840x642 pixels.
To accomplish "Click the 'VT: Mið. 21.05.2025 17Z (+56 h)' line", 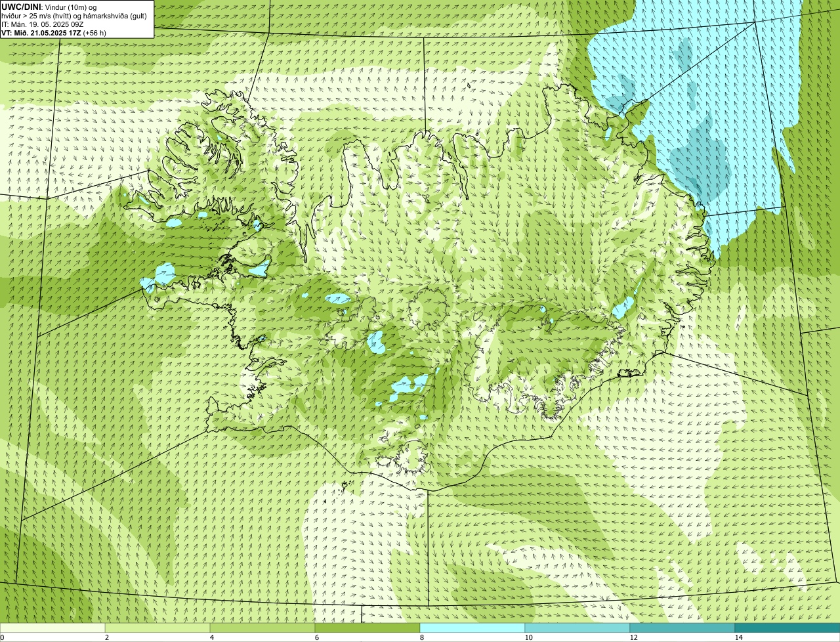I will point(54,32).
